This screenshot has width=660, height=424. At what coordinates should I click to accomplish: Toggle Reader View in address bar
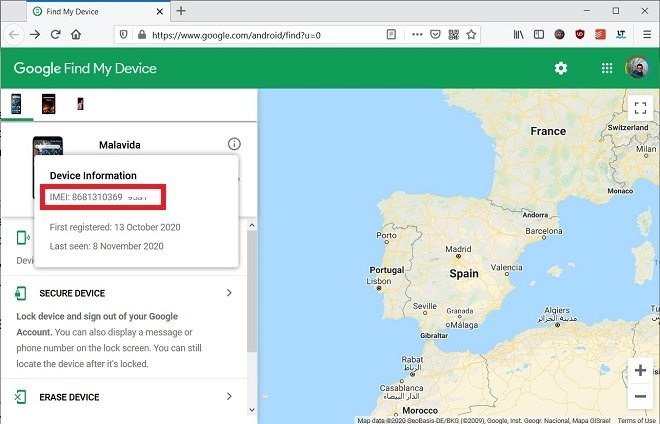click(x=391, y=35)
